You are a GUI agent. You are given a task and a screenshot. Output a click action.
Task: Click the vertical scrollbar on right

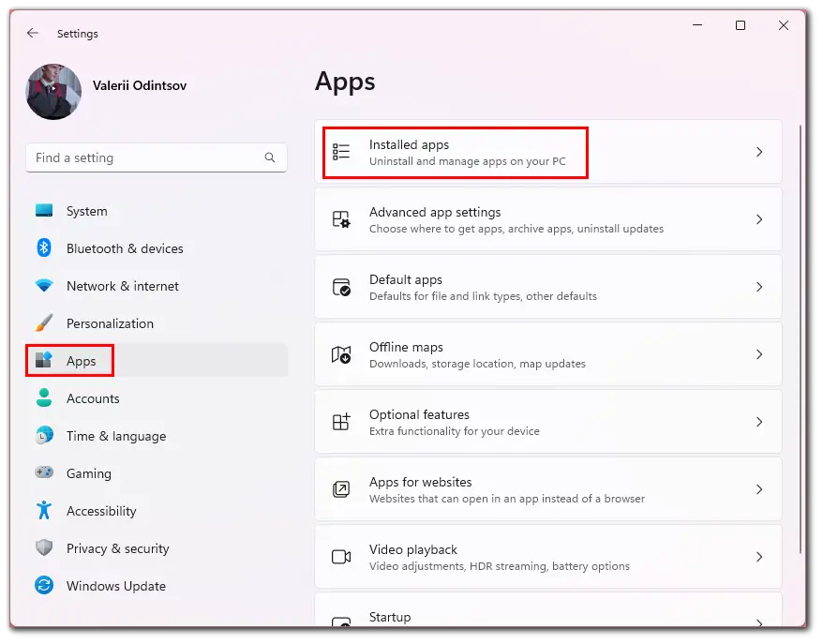tap(800, 339)
